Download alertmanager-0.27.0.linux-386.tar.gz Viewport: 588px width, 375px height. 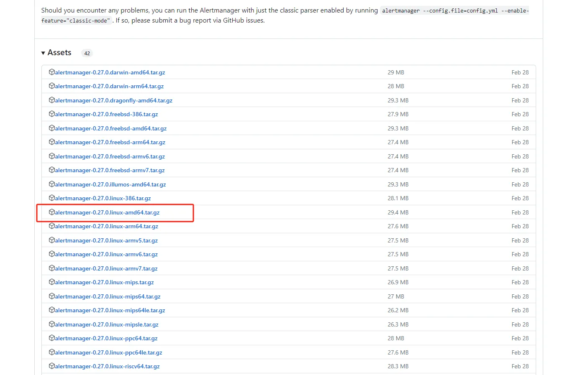[103, 198]
